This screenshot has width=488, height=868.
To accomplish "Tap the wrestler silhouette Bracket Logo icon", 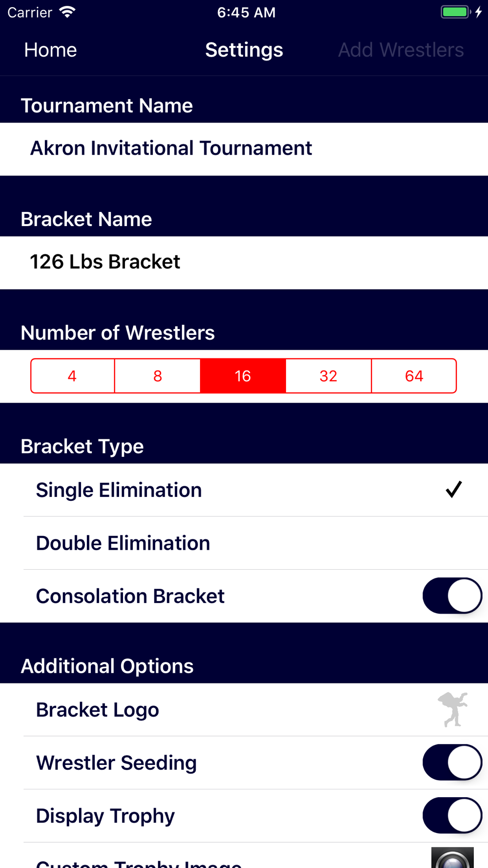I will point(453,709).
